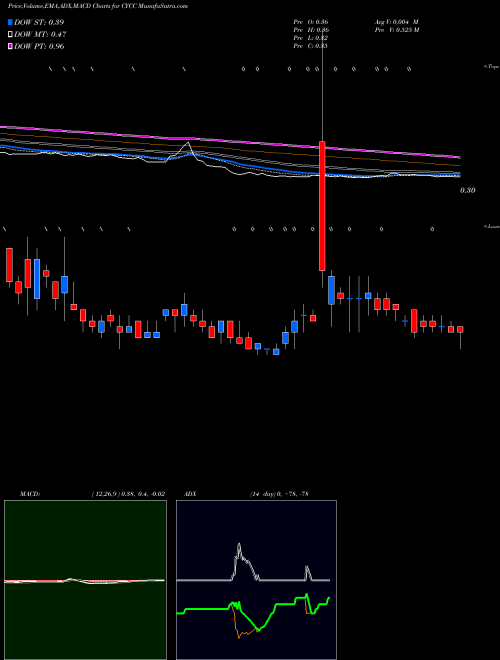
Task: Click the 'Pre H: 0.36' high value
Action: [311, 30]
